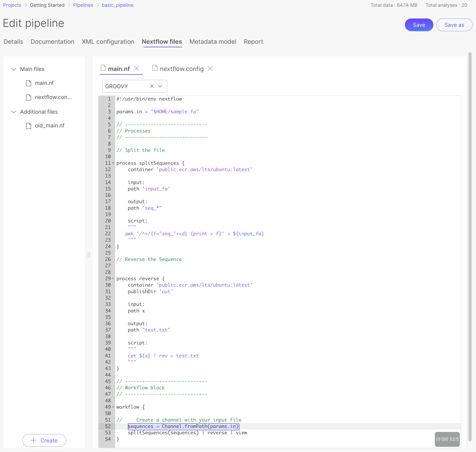This screenshot has height=452, width=476.
Task: Switch to XML configuration tab
Action: pyautogui.click(x=108, y=42)
